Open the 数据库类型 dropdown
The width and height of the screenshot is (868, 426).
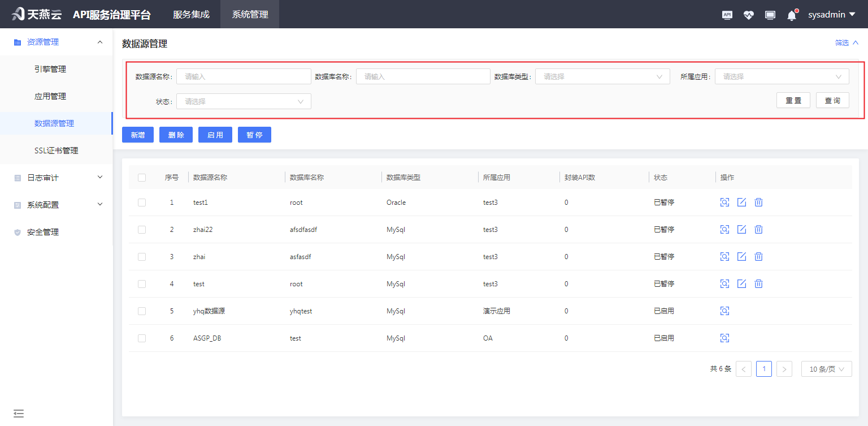(x=602, y=76)
